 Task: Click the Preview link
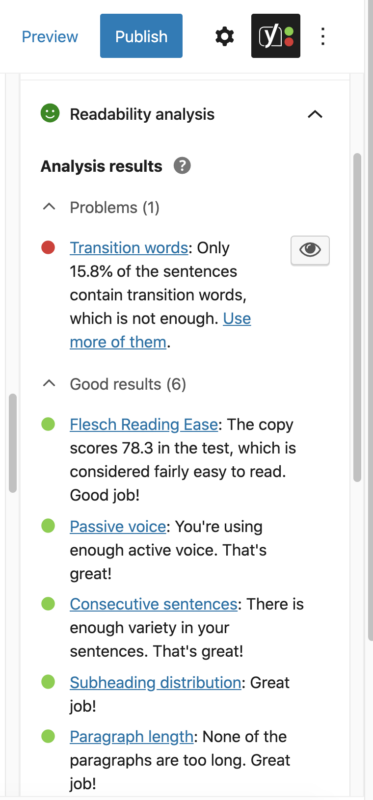pyautogui.click(x=50, y=37)
